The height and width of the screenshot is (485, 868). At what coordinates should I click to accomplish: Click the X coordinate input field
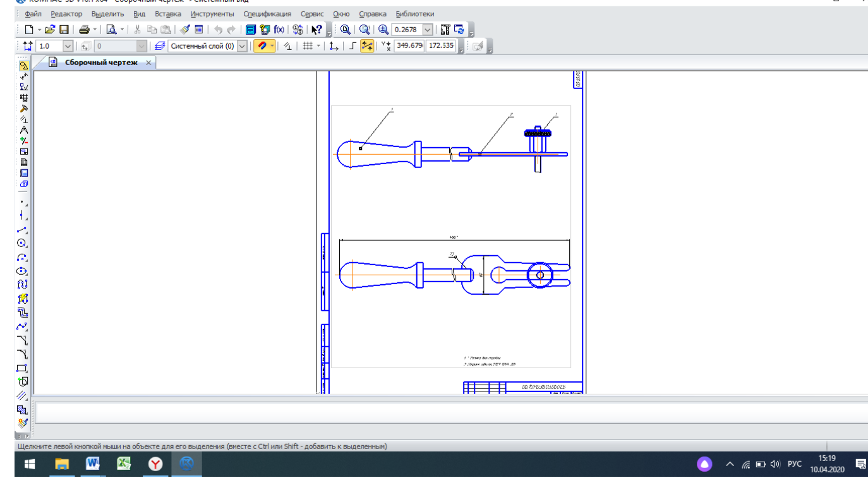click(409, 46)
